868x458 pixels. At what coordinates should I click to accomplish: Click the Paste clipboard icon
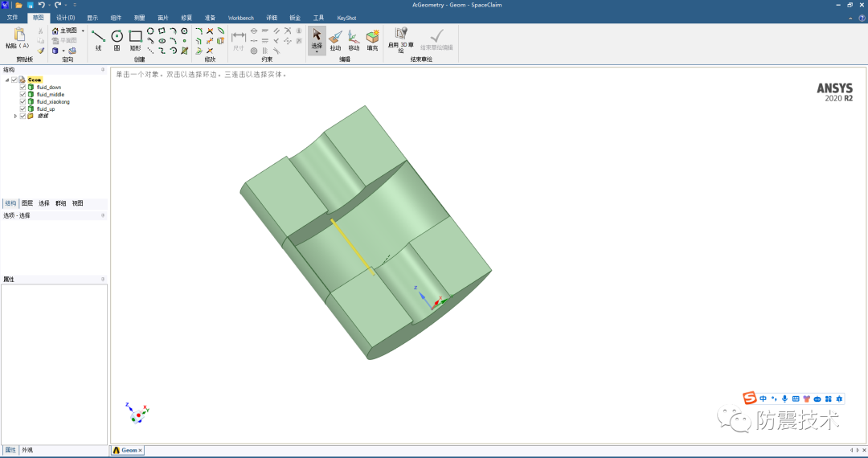click(18, 35)
